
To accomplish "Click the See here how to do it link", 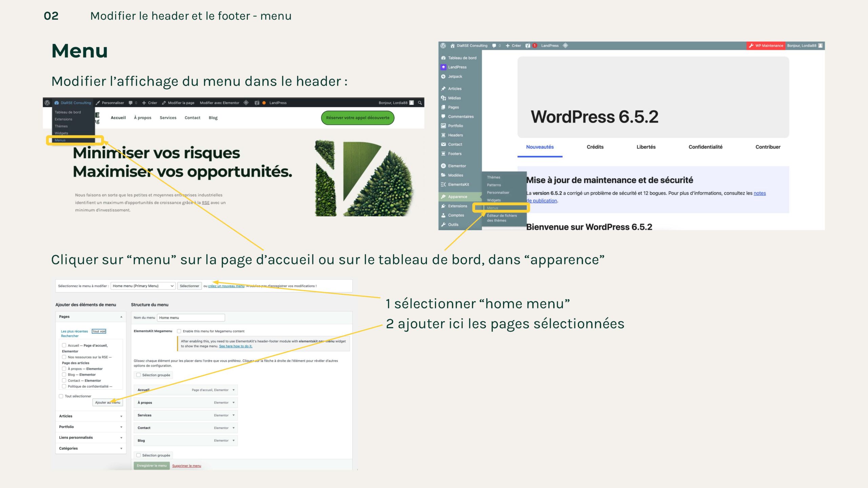I will 236,346.
